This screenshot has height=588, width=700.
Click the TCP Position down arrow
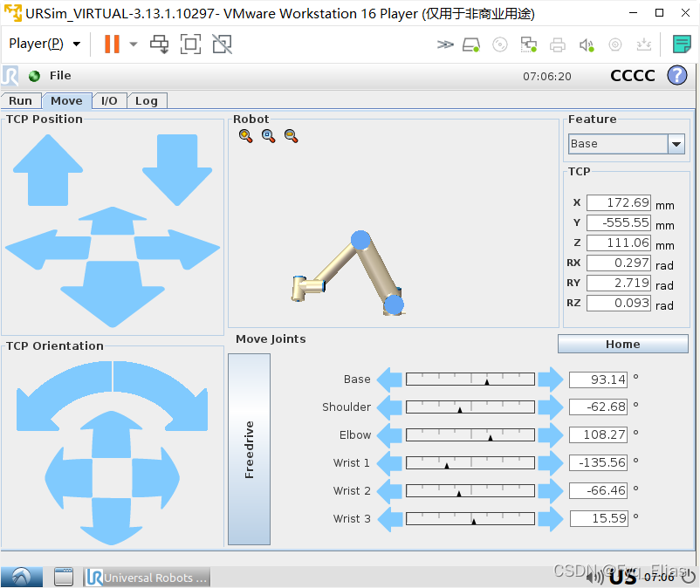click(x=177, y=170)
